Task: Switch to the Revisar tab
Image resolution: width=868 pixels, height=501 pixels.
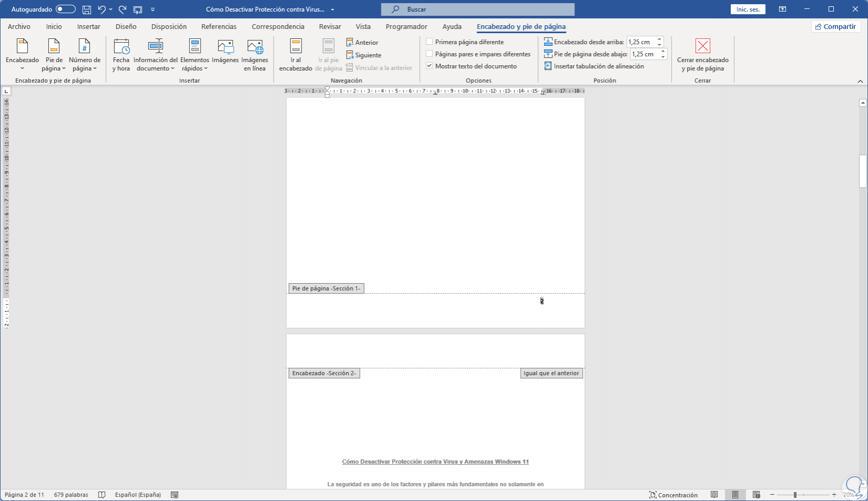Action: pyautogui.click(x=330, y=26)
